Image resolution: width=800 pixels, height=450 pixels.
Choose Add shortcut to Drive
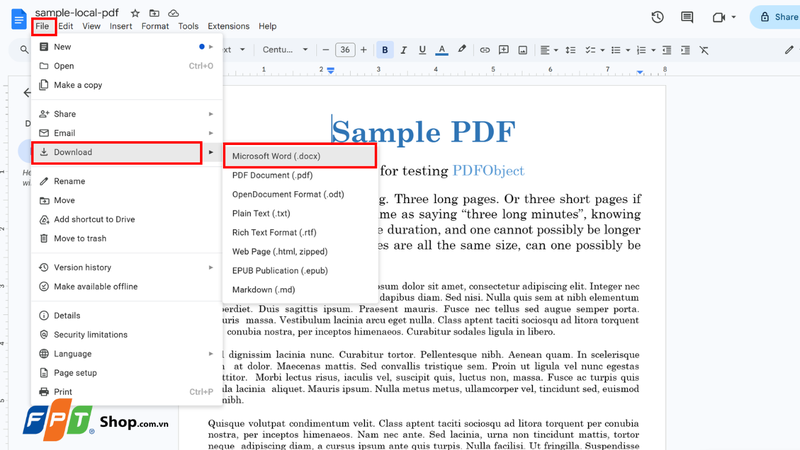[127, 219]
